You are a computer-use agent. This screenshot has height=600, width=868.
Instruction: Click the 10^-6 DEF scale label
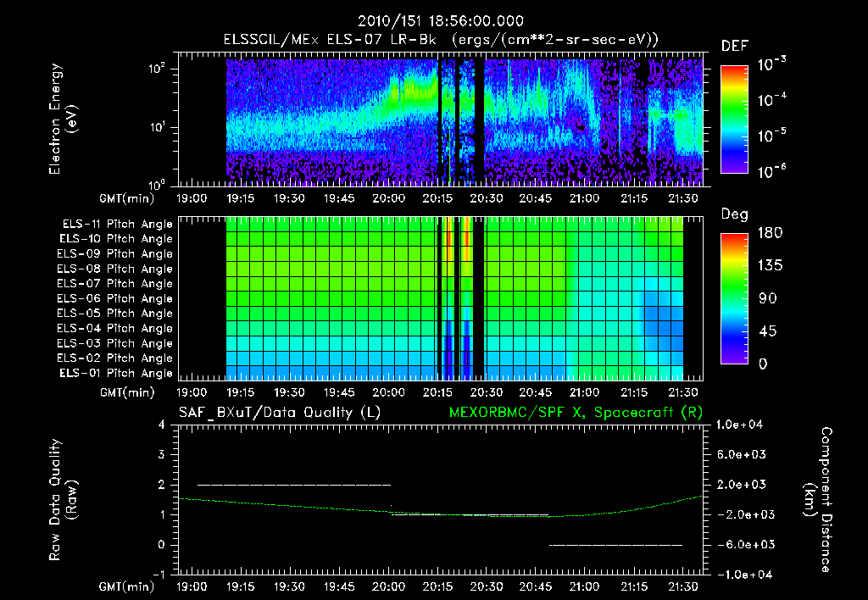[771, 170]
